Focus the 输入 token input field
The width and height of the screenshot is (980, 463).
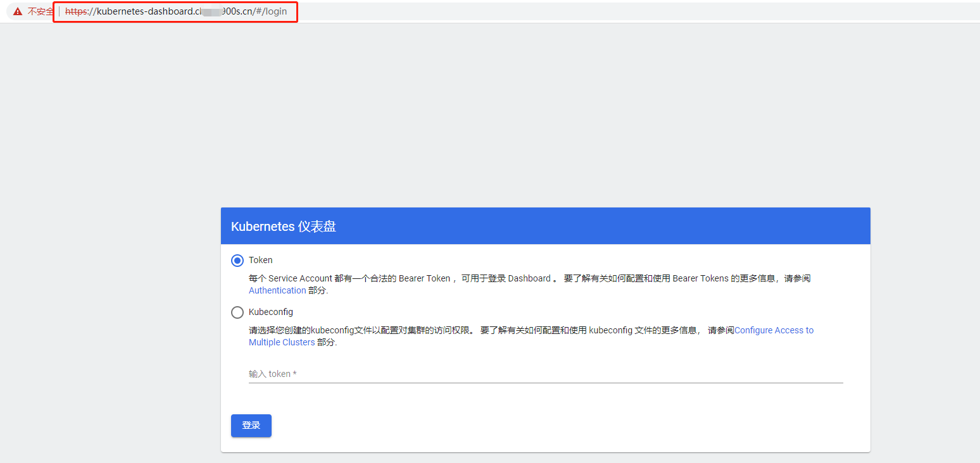point(544,374)
